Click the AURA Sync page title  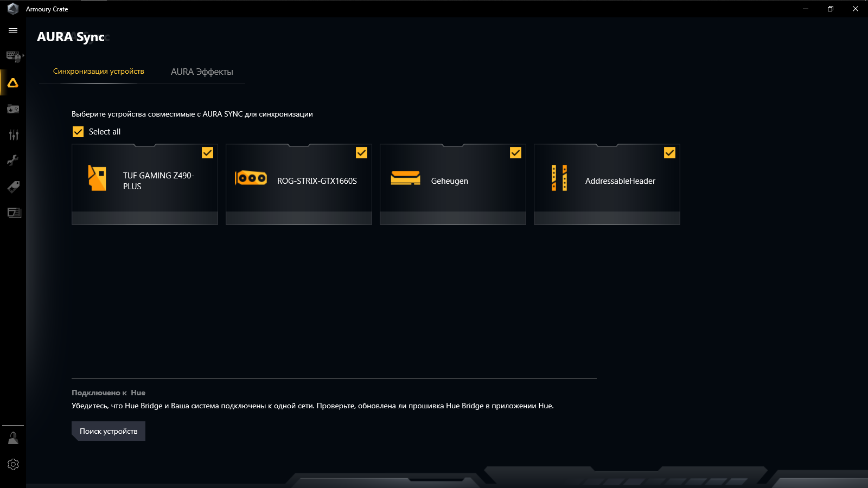71,37
